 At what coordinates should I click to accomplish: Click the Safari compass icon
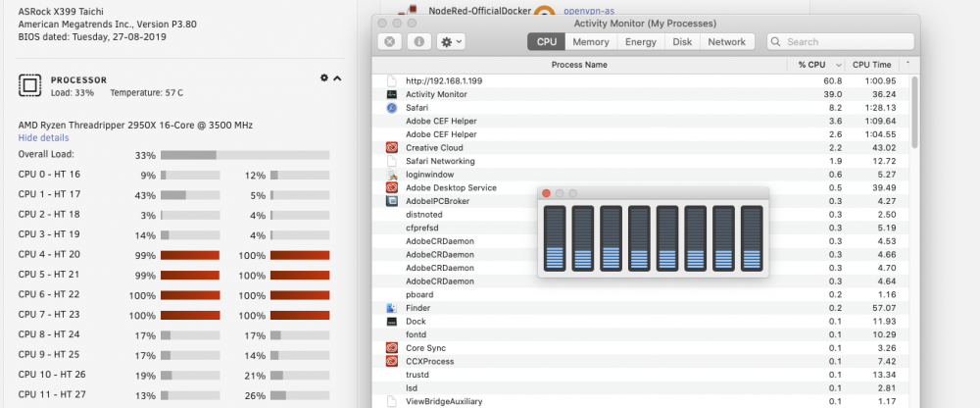pyautogui.click(x=392, y=108)
